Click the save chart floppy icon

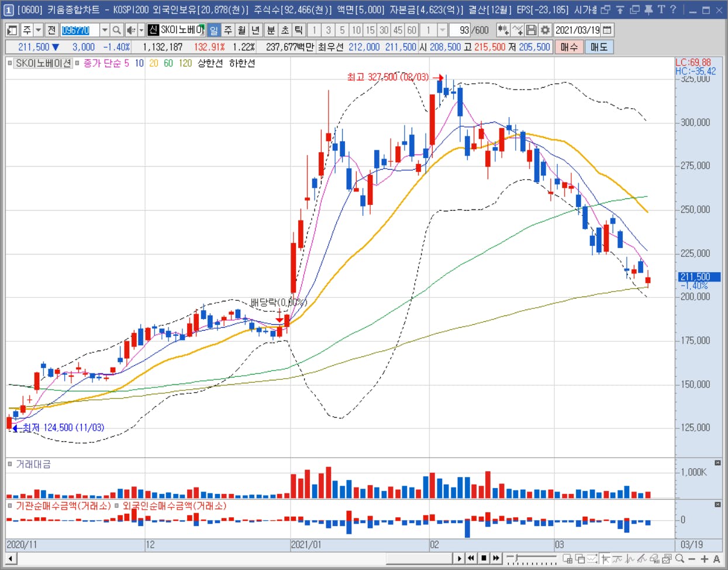click(x=531, y=30)
